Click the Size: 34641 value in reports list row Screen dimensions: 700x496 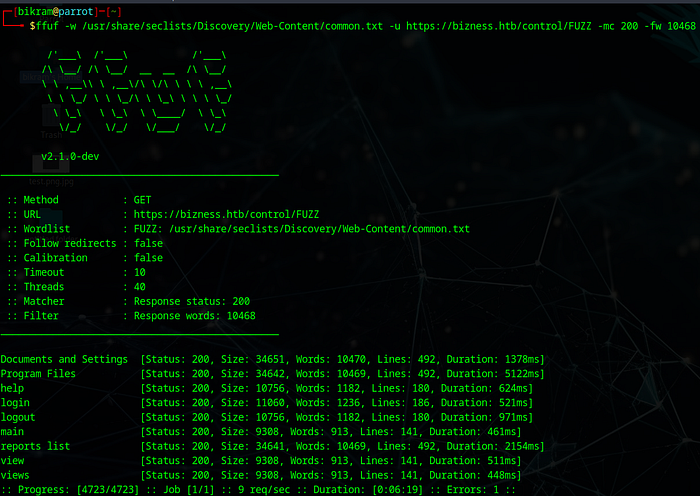click(255, 446)
